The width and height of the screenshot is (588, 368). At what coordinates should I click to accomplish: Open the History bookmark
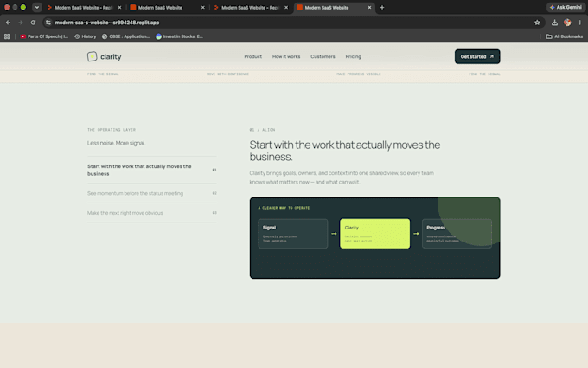coord(86,36)
